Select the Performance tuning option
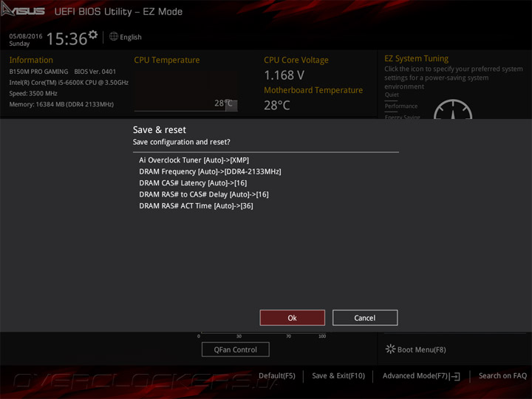Viewport: 532px width, 399px height. click(401, 106)
